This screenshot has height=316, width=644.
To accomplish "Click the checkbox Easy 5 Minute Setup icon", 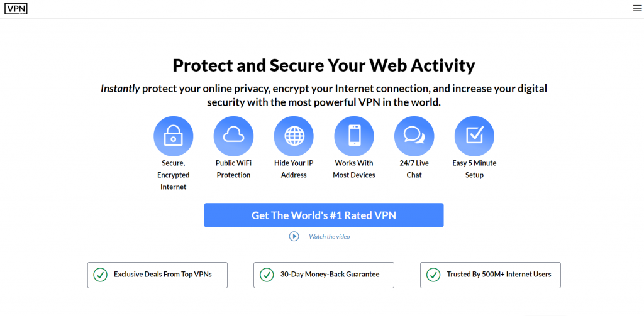I will (474, 136).
